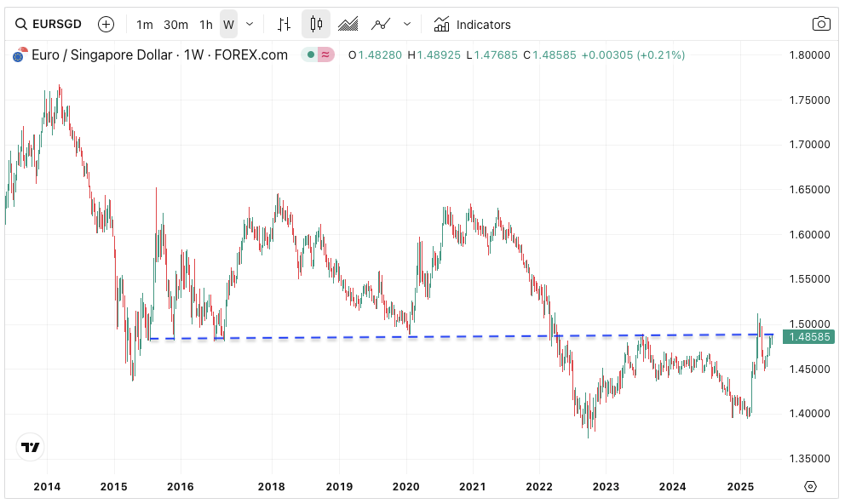Image resolution: width=845 pixels, height=504 pixels.
Task: Switch to the line chart type icon
Action: point(381,24)
